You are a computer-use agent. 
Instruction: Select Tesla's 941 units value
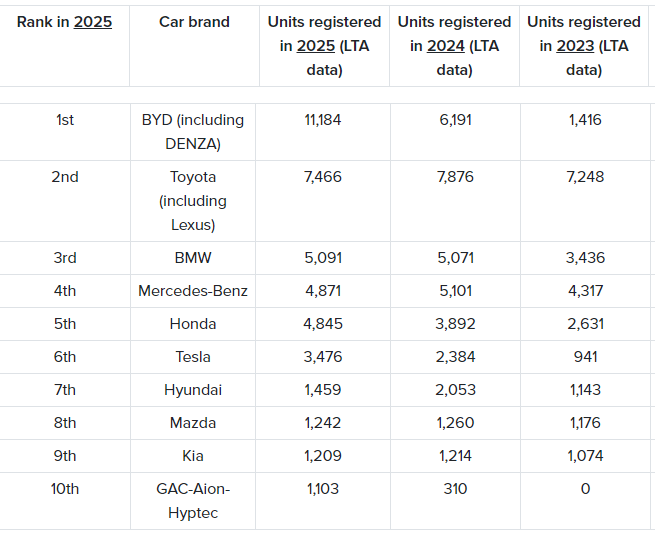click(585, 357)
